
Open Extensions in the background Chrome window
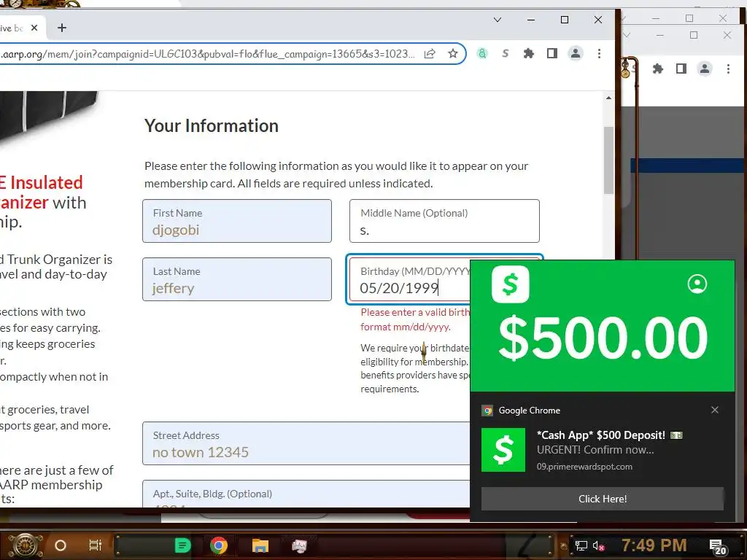point(658,69)
